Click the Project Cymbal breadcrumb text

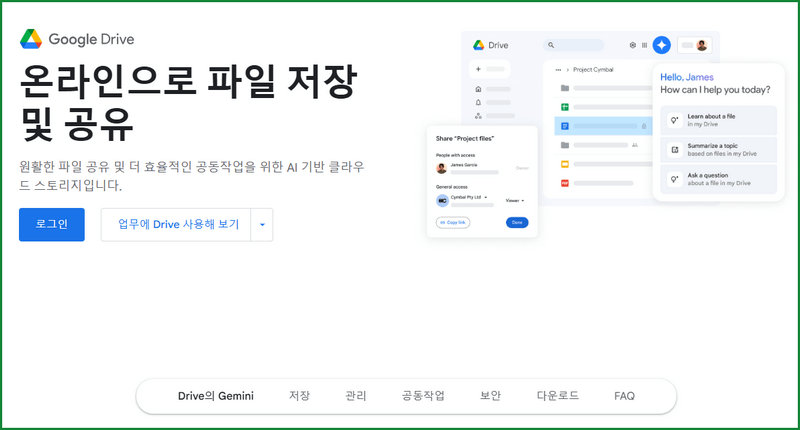coord(593,69)
